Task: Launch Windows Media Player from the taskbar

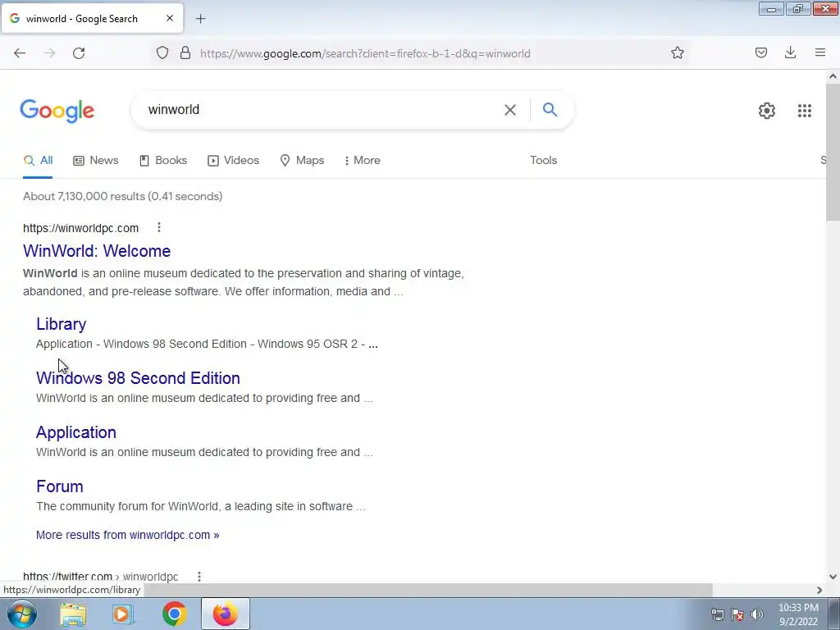Action: coord(123,614)
